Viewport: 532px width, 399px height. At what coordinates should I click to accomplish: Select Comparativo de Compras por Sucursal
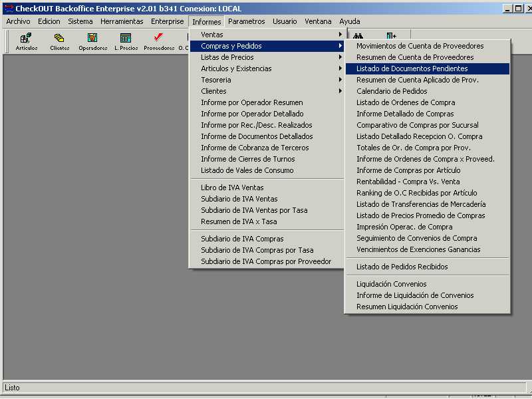[427, 125]
